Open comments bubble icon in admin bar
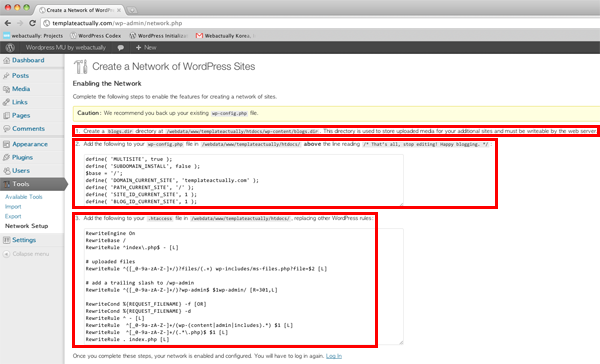The width and height of the screenshot is (600, 364). point(121,48)
